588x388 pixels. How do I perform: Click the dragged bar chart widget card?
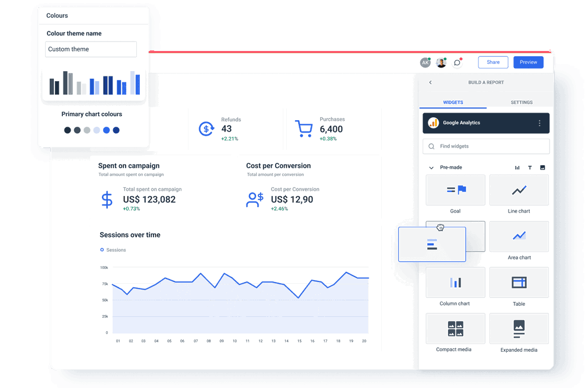(x=432, y=244)
